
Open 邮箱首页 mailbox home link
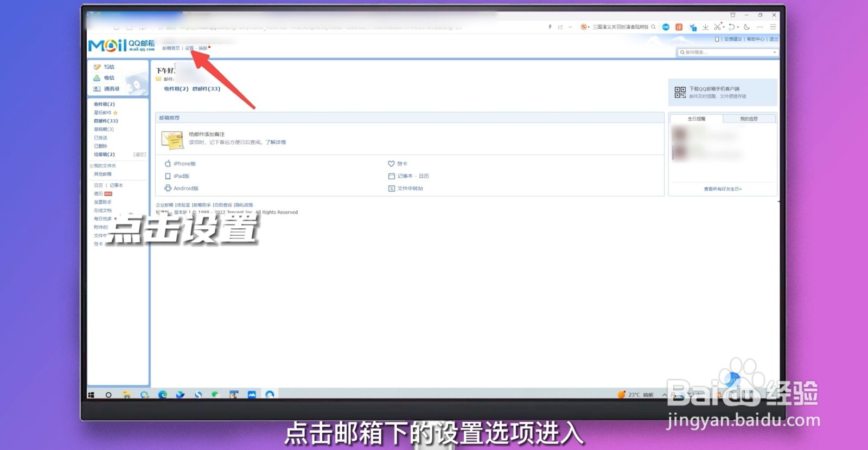171,48
